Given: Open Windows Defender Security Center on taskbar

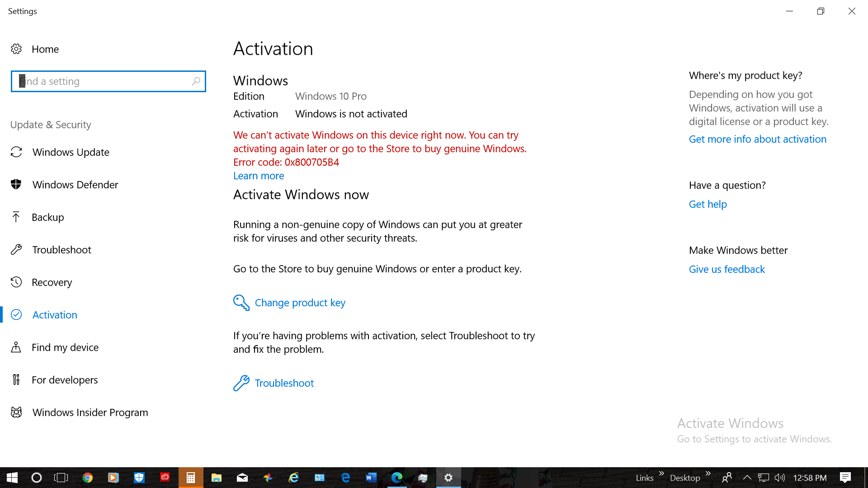Looking at the screenshot, I should pos(139,478).
